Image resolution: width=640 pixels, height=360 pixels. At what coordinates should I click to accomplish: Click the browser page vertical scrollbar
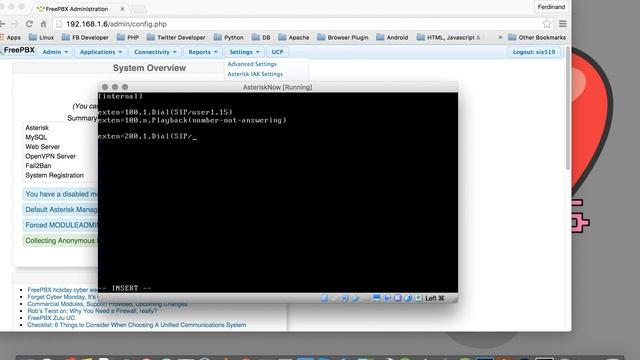[568, 108]
